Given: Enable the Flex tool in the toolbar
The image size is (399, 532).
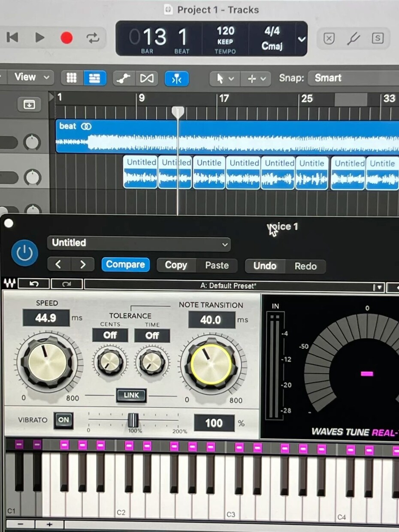Looking at the screenshot, I should click(x=177, y=79).
